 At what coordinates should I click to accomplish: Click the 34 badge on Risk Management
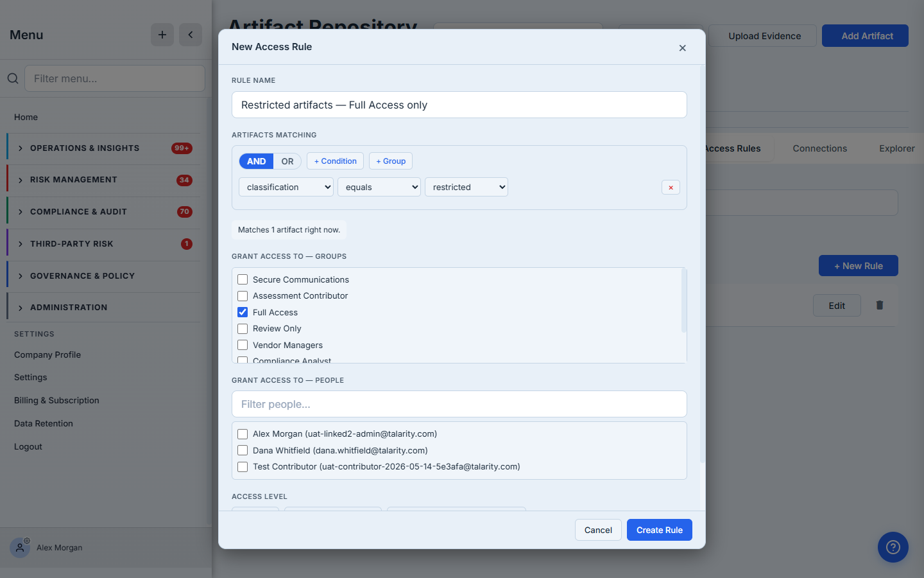184,180
